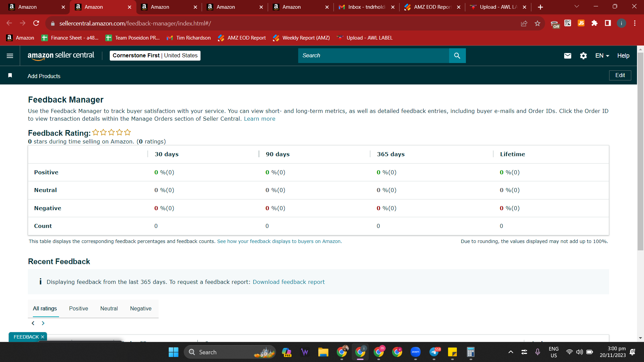Click the Seller Central search field

373,56
